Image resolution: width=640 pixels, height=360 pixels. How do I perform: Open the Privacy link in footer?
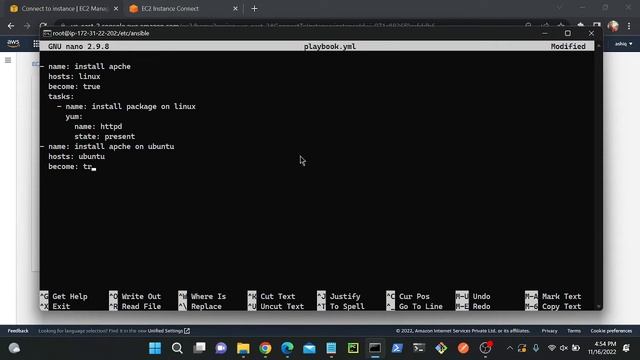point(549,331)
